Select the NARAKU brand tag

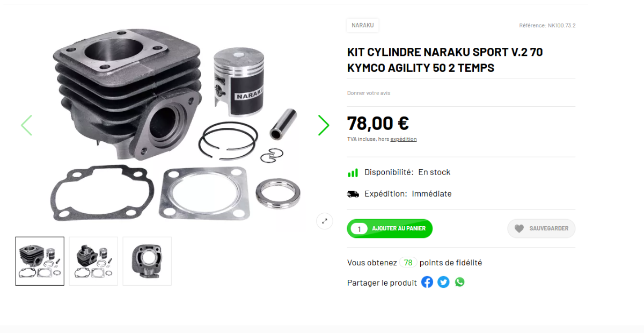[363, 25]
